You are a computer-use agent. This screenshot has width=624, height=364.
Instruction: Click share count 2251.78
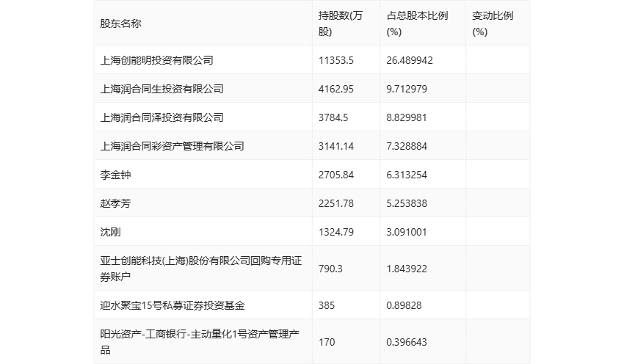336,203
